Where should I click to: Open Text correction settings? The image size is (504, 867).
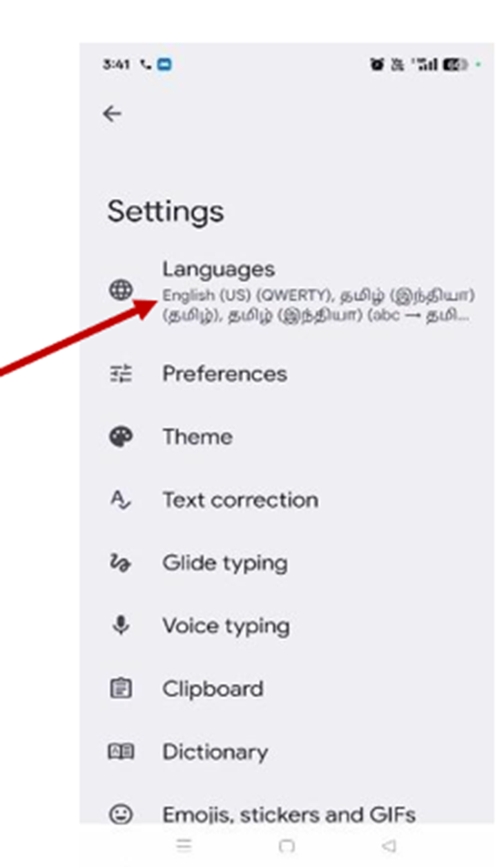tap(287, 499)
